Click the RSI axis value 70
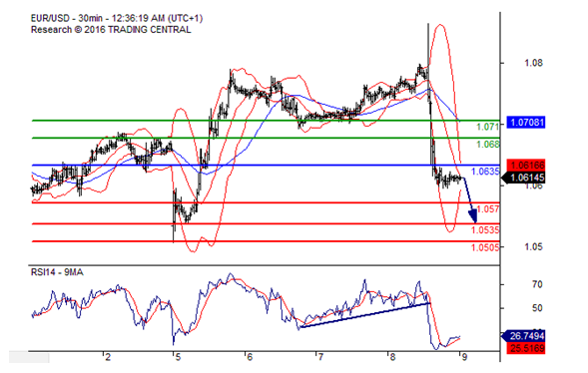 (537, 284)
